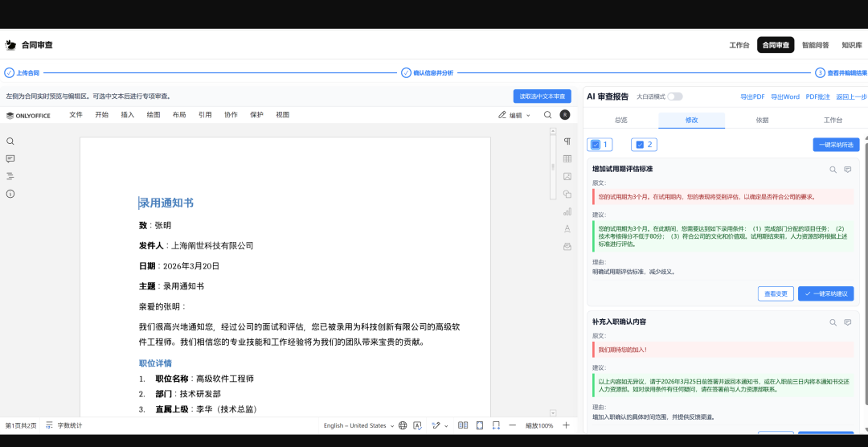The width and height of the screenshot is (868, 447).
Task: Open the comments panel in left sidebar
Action: click(x=10, y=159)
